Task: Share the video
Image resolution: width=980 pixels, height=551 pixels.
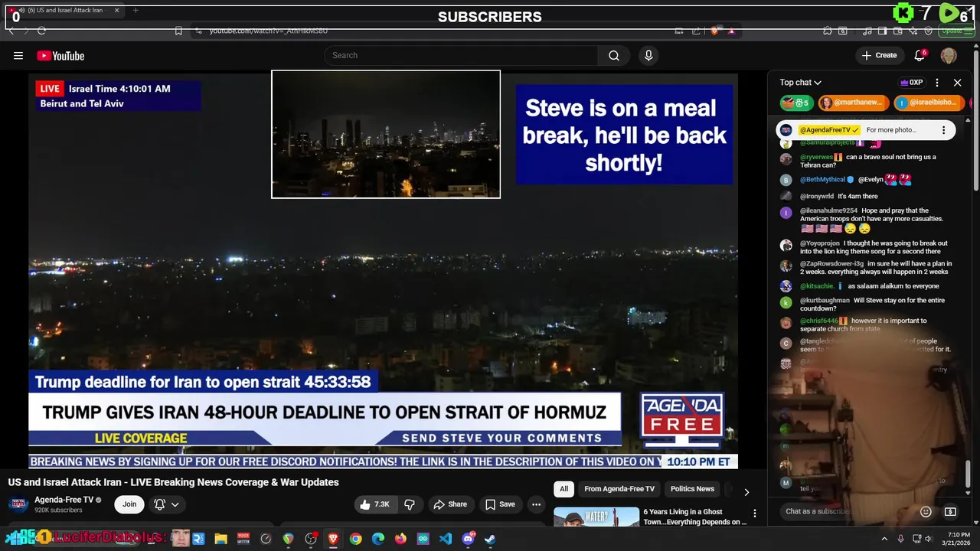Action: point(450,504)
